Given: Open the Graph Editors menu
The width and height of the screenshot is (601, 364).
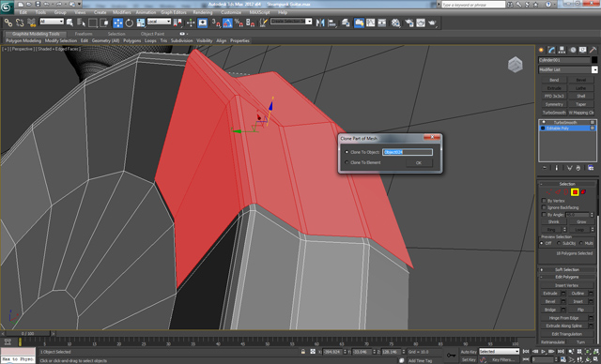Looking at the screenshot, I should click(174, 12).
